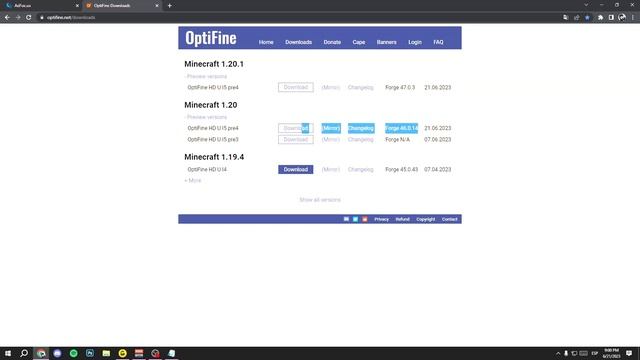Click the red footer social icon
The height and width of the screenshot is (360, 640).
click(365, 219)
